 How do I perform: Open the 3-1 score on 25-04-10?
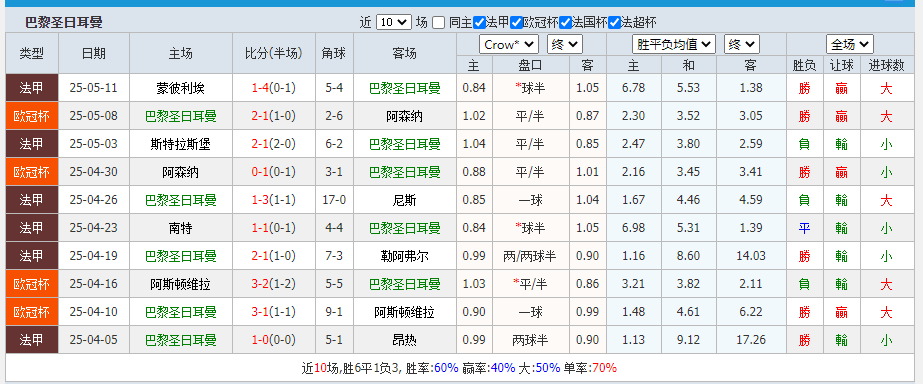point(260,312)
